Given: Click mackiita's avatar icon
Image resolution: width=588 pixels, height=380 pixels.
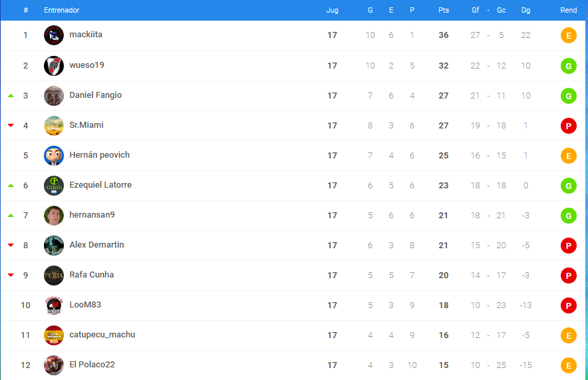Looking at the screenshot, I should coord(54,35).
